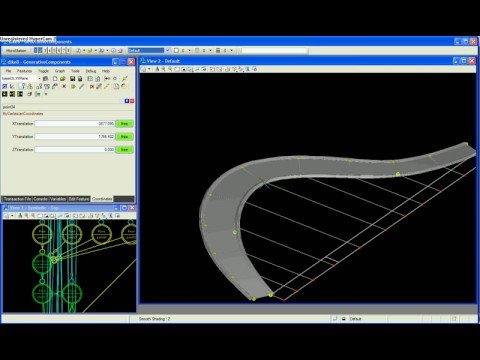480x360 pixels.
Task: Click Window Area icon in View 1 toolbar
Action: coord(40,216)
